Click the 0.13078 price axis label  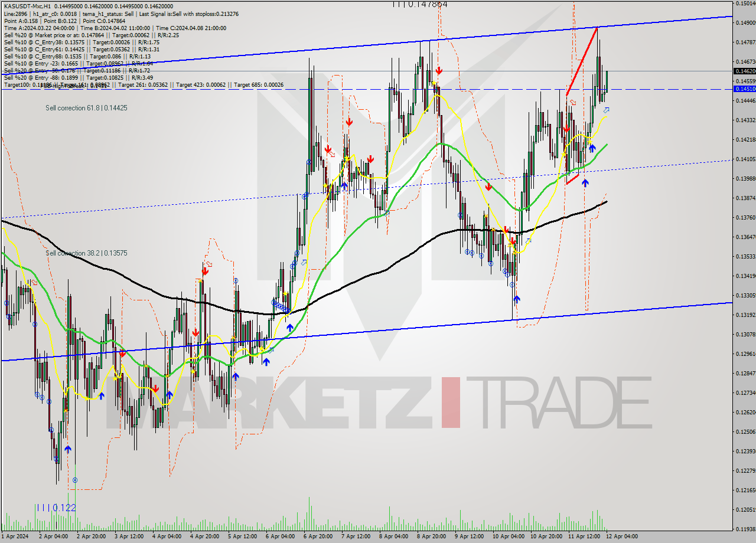[746, 335]
